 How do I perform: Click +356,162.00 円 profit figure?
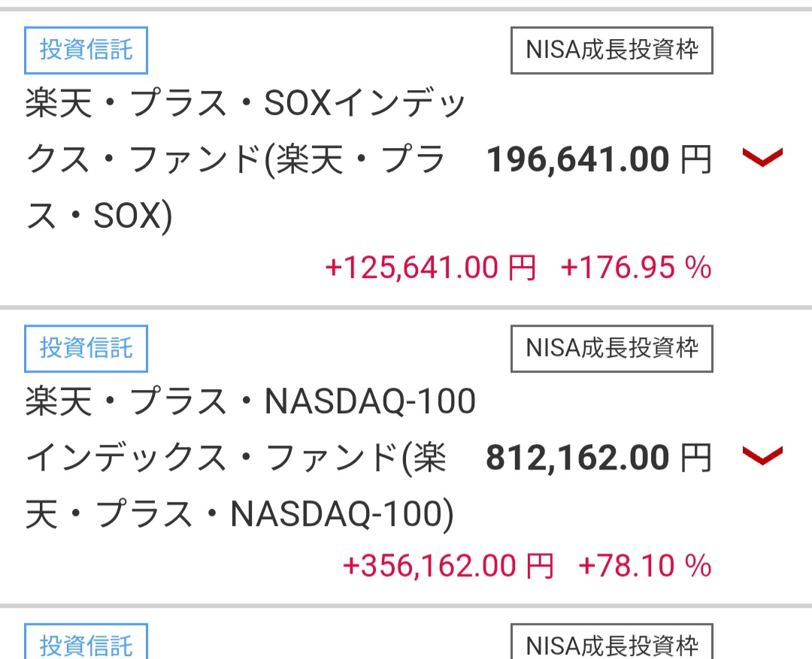(448, 566)
